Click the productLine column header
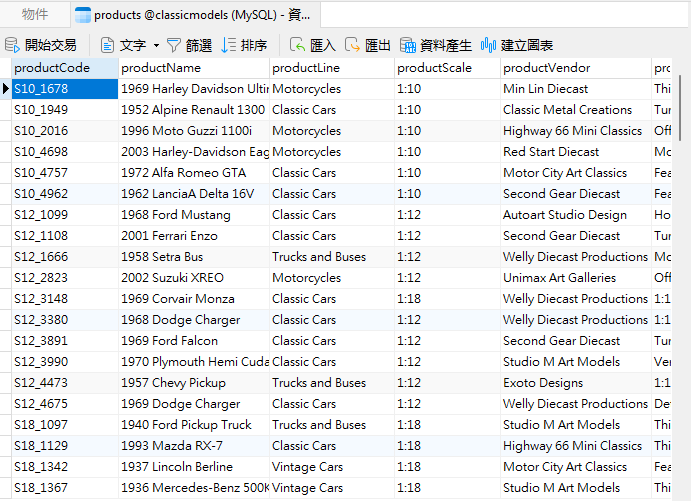The width and height of the screenshot is (691, 501). pos(307,68)
